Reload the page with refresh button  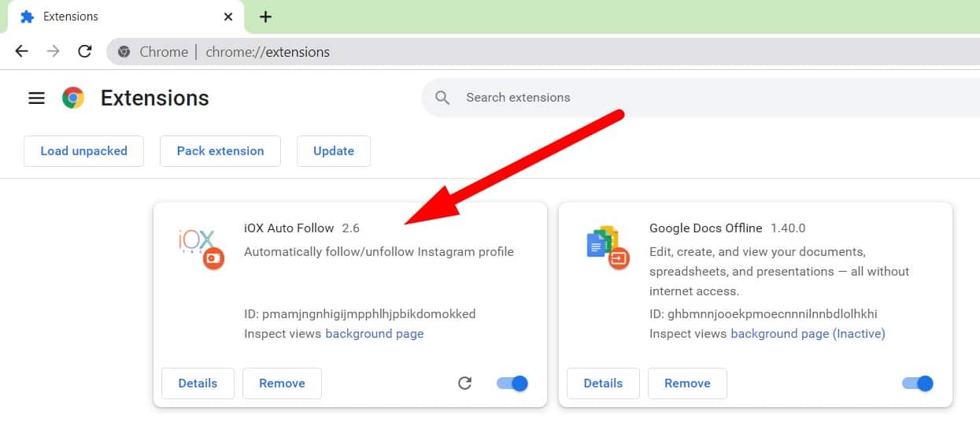pyautogui.click(x=85, y=52)
